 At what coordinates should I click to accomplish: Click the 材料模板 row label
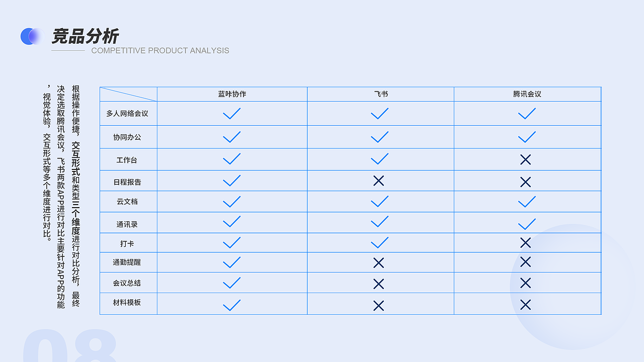(x=127, y=303)
